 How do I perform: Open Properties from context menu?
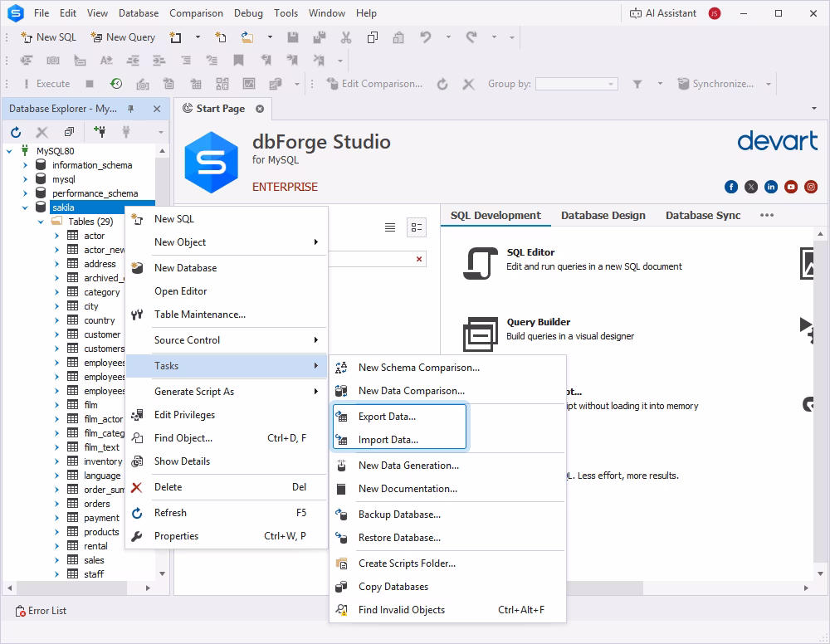click(x=227, y=536)
